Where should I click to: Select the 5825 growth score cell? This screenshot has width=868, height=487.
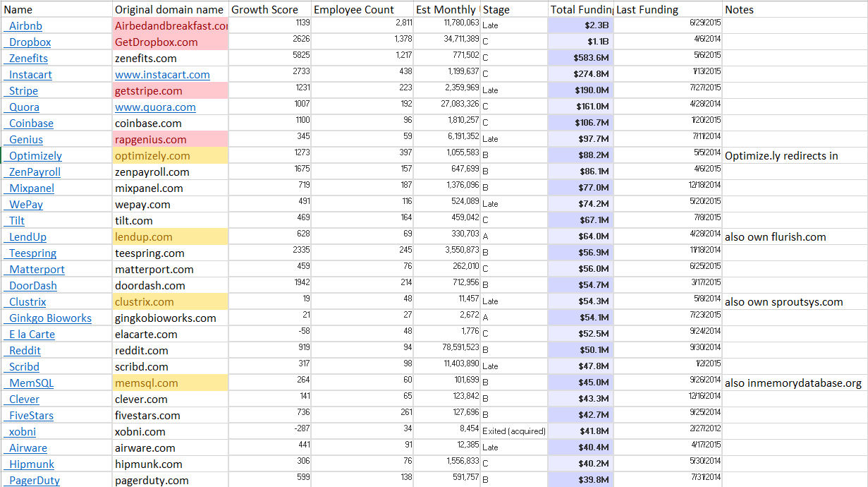pyautogui.click(x=269, y=59)
